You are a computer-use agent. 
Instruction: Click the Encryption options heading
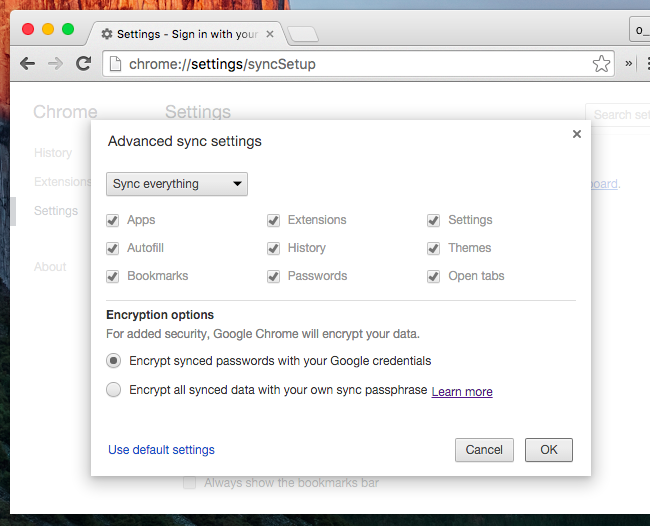(160, 315)
